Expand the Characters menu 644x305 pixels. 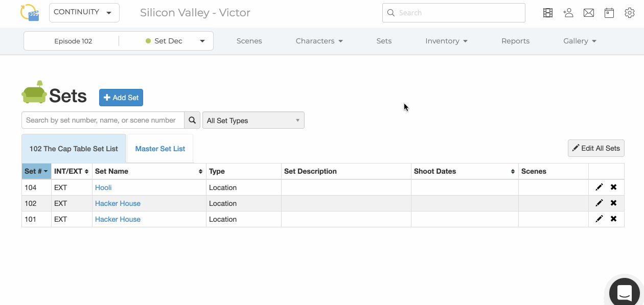coord(319,41)
